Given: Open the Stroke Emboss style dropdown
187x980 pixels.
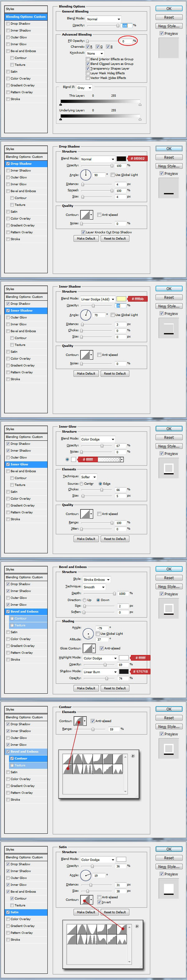Looking at the screenshot, I should (97, 579).
